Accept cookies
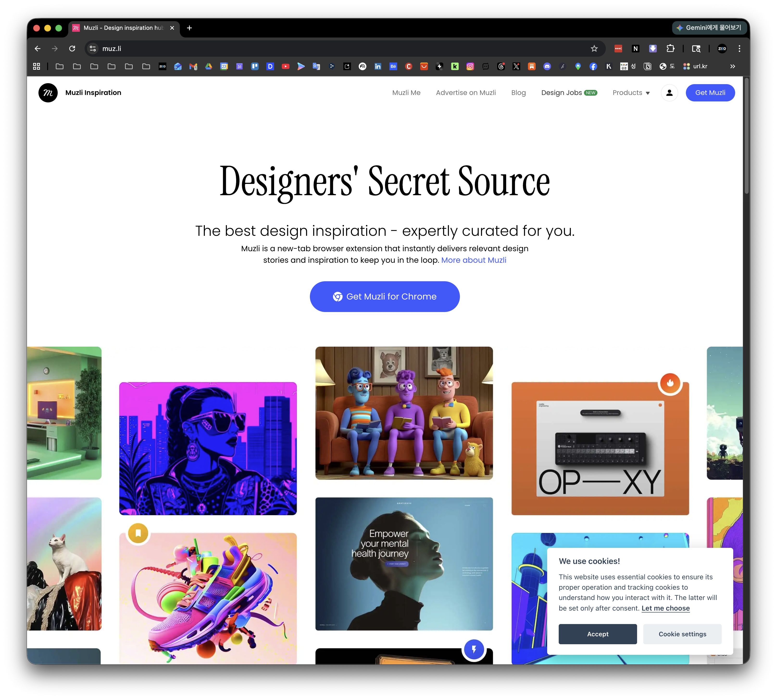The width and height of the screenshot is (777, 700). coord(598,634)
